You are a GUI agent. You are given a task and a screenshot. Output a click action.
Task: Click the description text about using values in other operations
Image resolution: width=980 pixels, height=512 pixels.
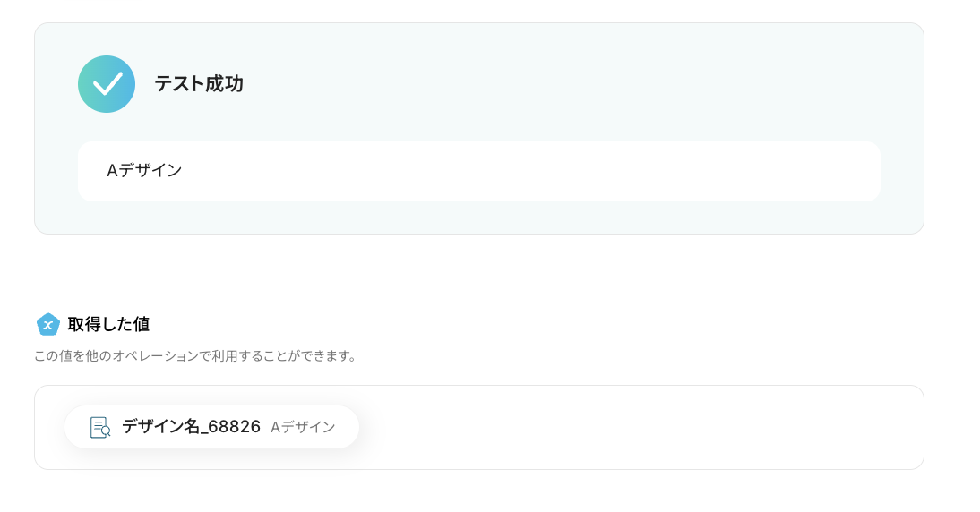[195, 356]
